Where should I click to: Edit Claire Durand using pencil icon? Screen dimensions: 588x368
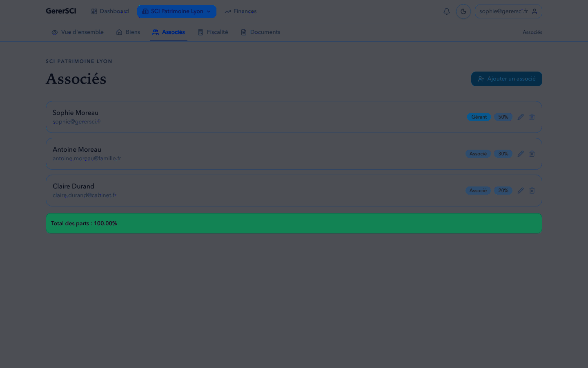click(521, 191)
